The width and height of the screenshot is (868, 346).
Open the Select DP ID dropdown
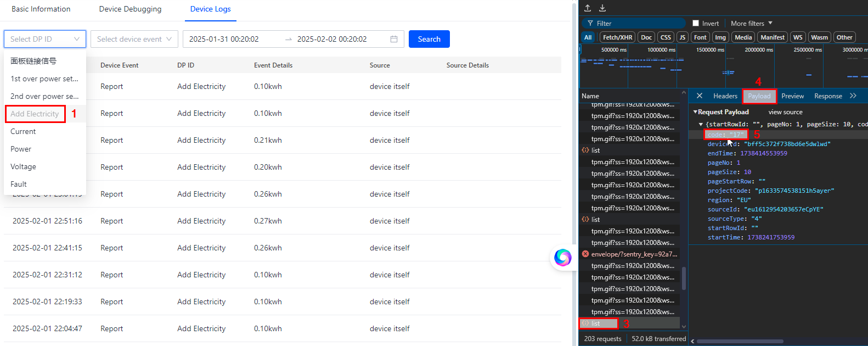tap(45, 39)
